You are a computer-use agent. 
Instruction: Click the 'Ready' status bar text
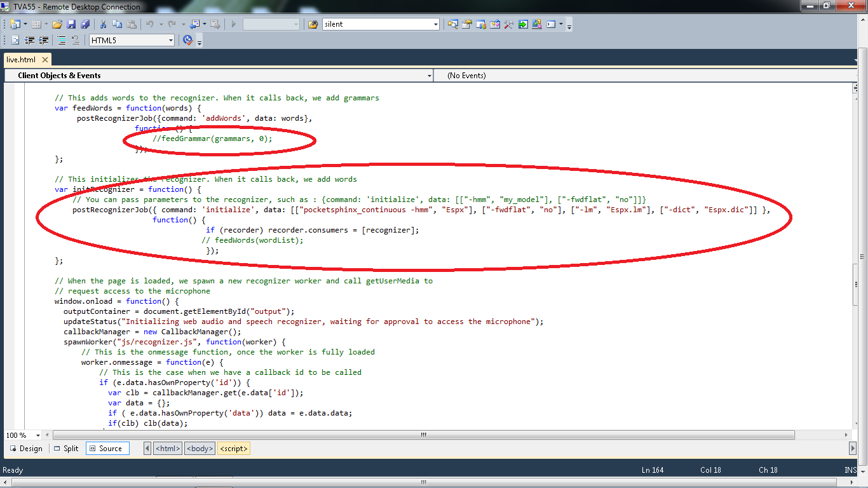pos(13,470)
